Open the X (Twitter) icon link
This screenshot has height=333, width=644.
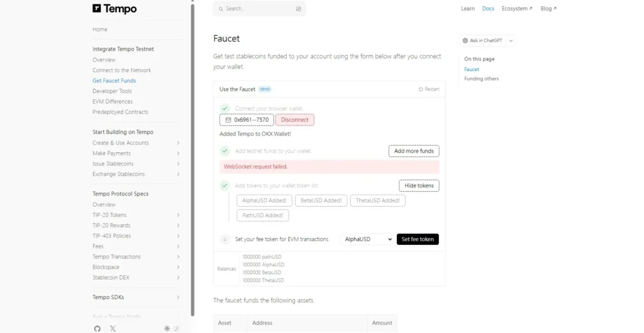(x=113, y=328)
